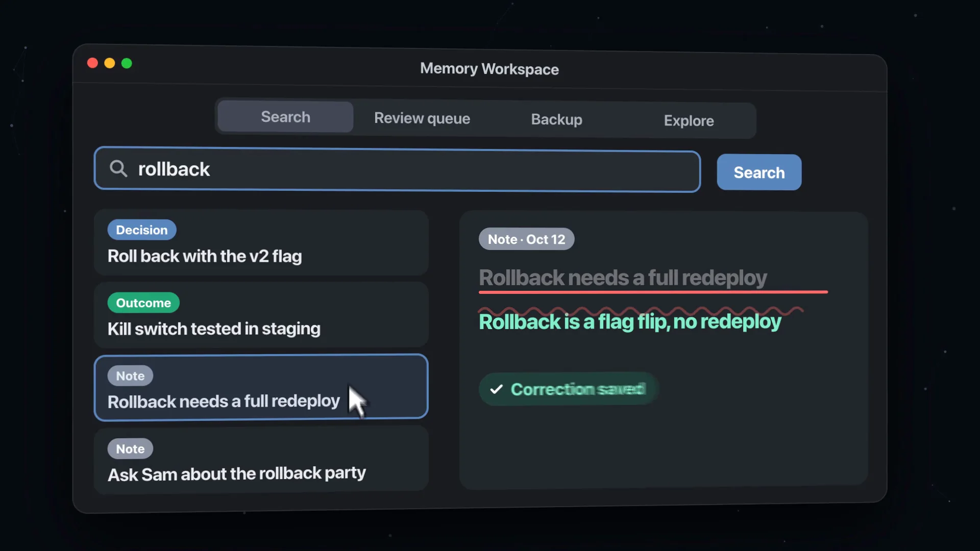
Task: Click the Note · Oct 12 badge
Action: [x=526, y=239]
